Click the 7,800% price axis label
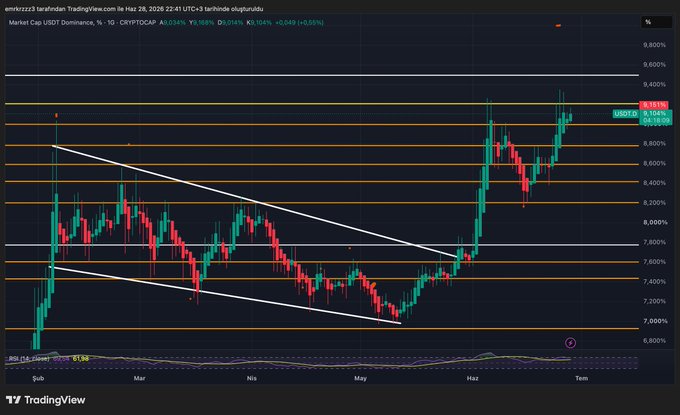680x415 pixels. (x=654, y=242)
